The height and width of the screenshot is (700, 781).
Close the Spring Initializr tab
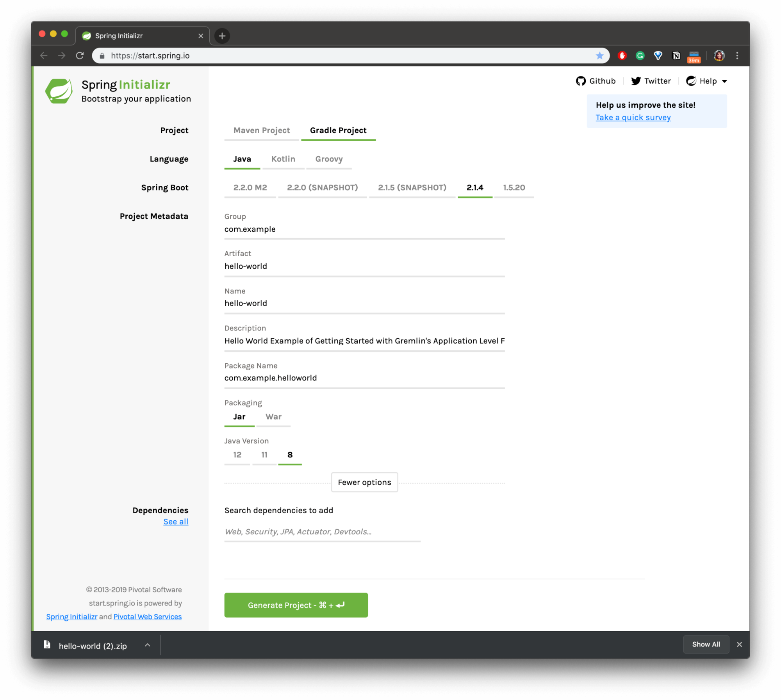coord(201,36)
